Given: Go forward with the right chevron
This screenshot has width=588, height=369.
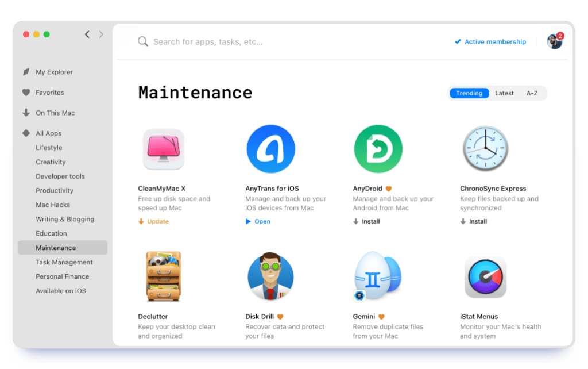Looking at the screenshot, I should (102, 34).
